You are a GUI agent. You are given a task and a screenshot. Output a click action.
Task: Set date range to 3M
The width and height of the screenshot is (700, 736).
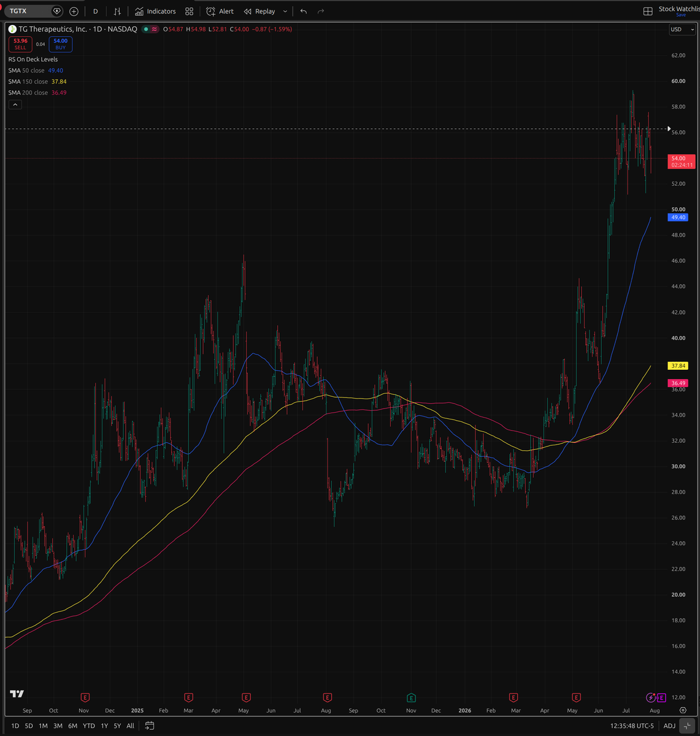point(58,726)
